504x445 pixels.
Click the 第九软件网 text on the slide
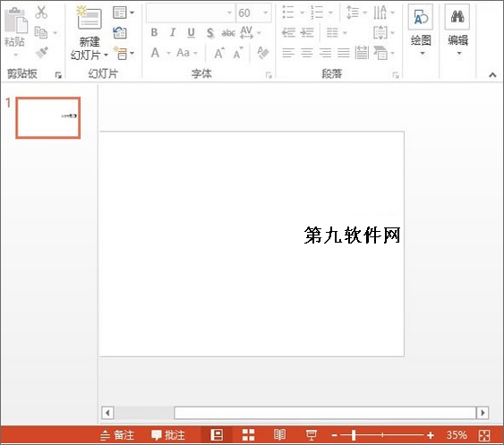coord(353,235)
